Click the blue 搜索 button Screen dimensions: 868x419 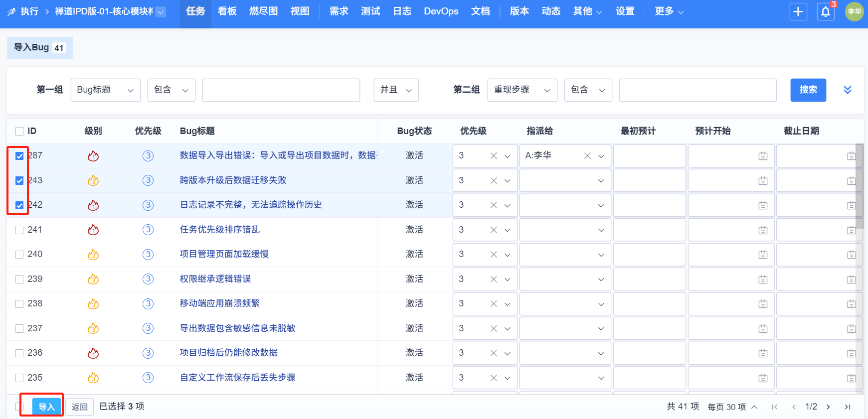(808, 90)
